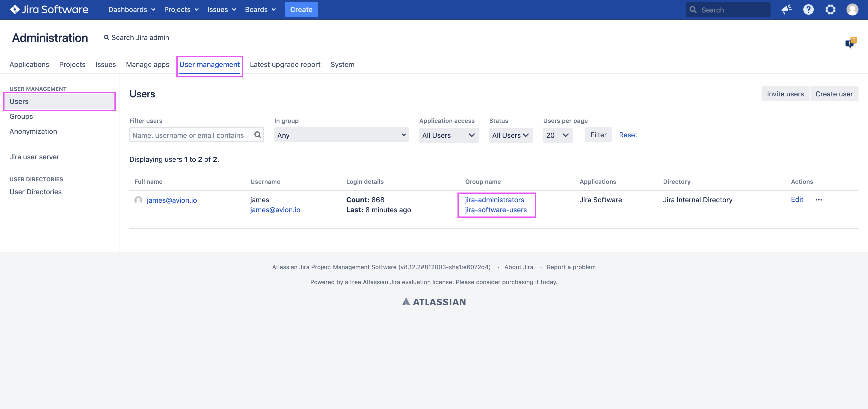This screenshot has height=409, width=868.
Task: Click the Jira Software logo
Action: tap(49, 9)
